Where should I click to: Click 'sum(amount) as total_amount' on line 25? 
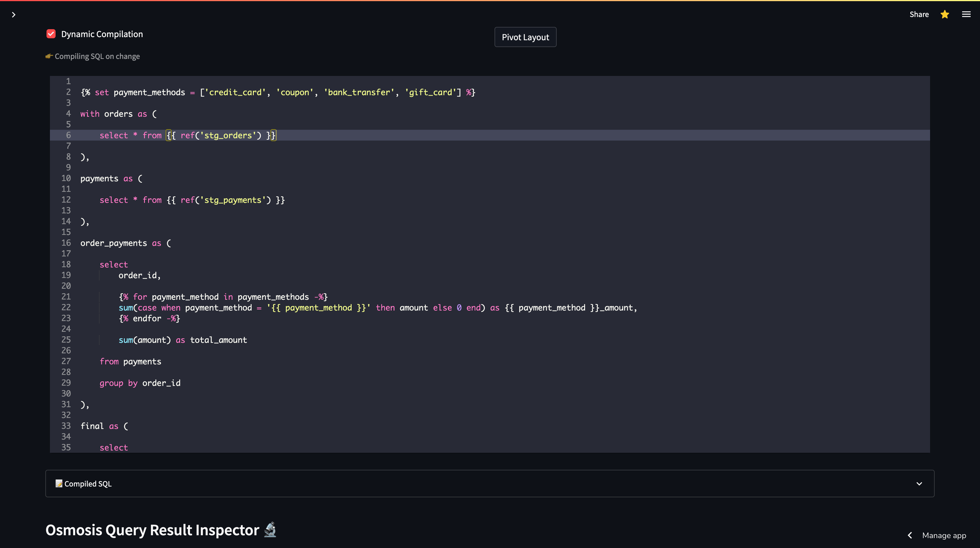coord(183,340)
